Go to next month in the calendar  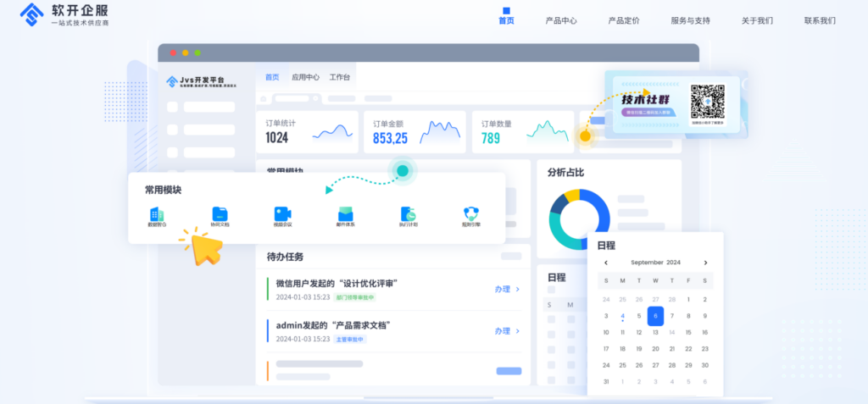click(705, 263)
